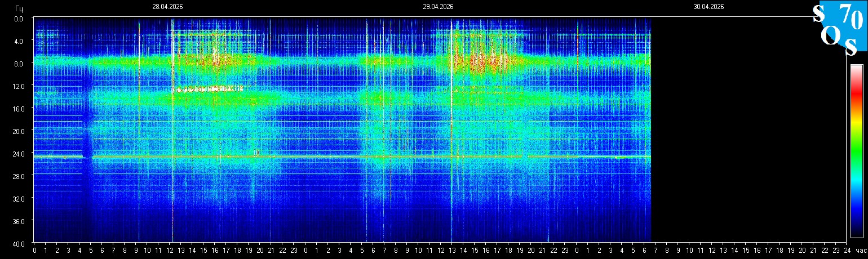Click the 20.0 frequency axis label
The image size is (868, 259).
pyautogui.click(x=19, y=131)
